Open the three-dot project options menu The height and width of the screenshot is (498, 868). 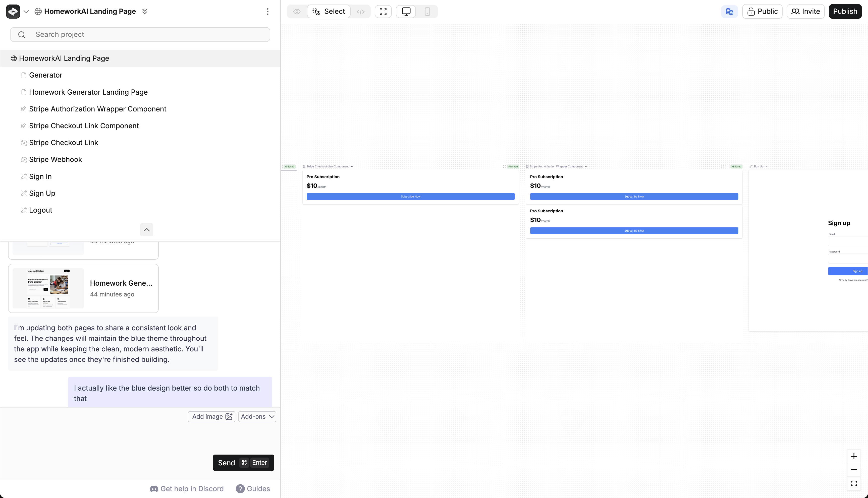[x=267, y=12]
